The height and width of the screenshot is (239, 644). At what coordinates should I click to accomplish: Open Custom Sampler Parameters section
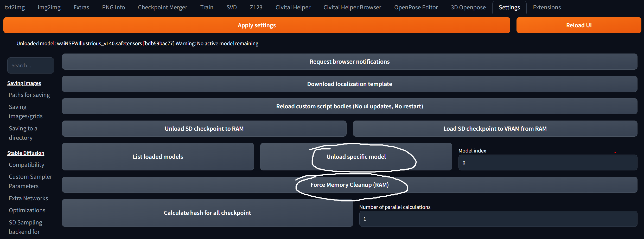pyautogui.click(x=30, y=181)
